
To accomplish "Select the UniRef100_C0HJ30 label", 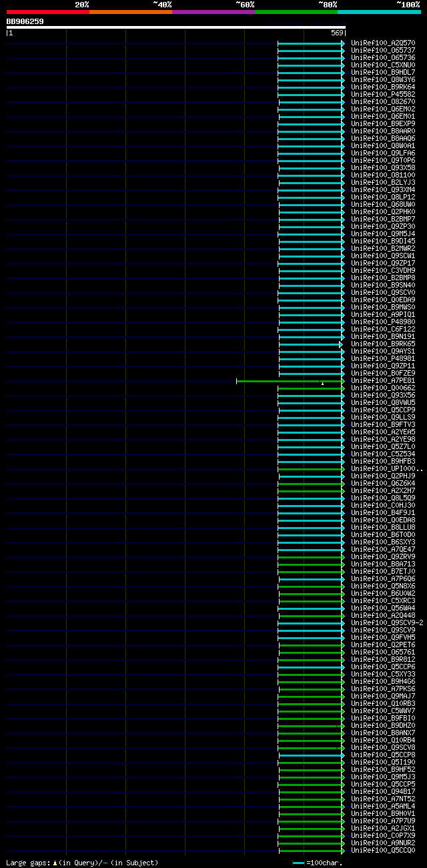I will point(383,505).
